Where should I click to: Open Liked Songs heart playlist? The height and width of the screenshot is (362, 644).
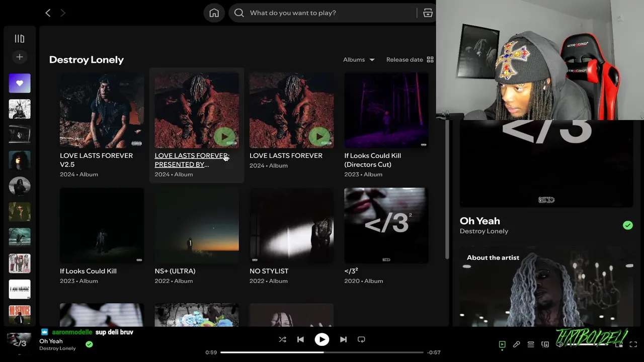[20, 83]
